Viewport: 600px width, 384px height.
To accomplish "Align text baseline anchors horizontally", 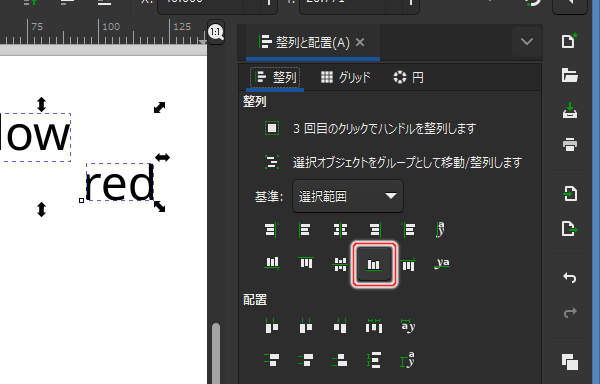I will 441,230.
